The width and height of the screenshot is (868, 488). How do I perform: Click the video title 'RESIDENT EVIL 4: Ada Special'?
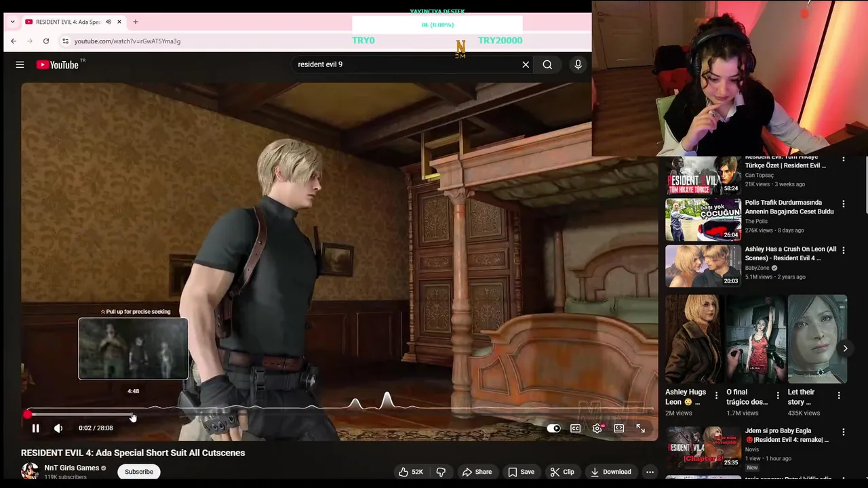tap(133, 453)
